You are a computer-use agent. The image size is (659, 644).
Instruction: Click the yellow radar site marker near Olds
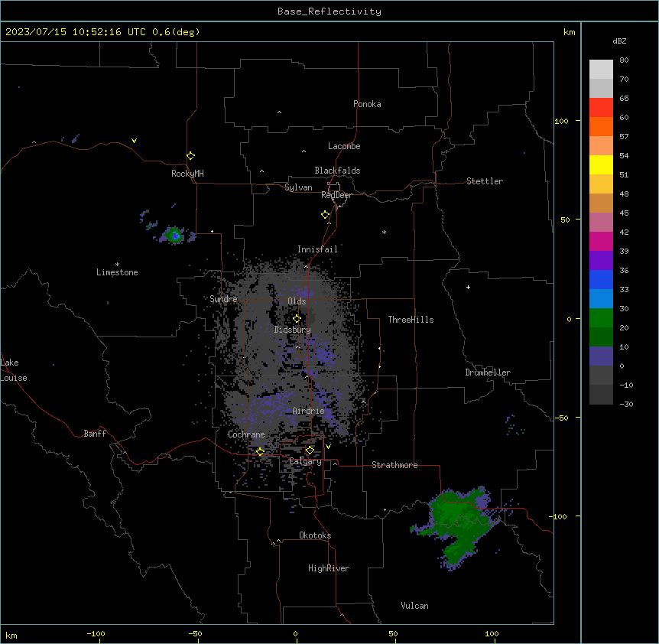click(297, 318)
